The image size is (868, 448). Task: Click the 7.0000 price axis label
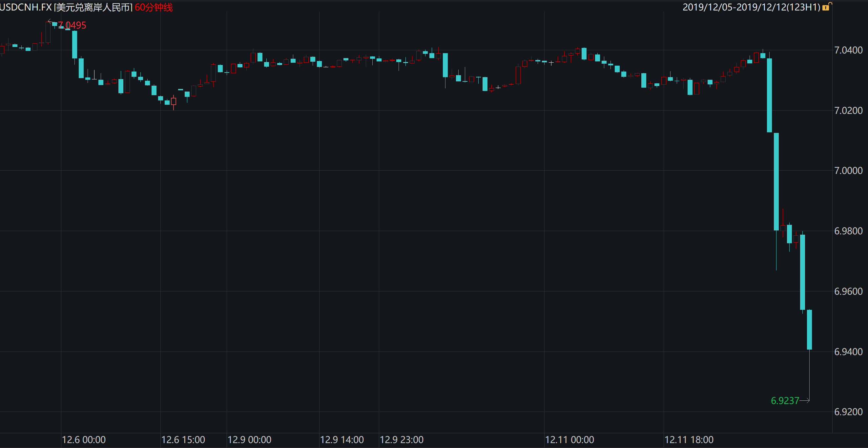(848, 171)
